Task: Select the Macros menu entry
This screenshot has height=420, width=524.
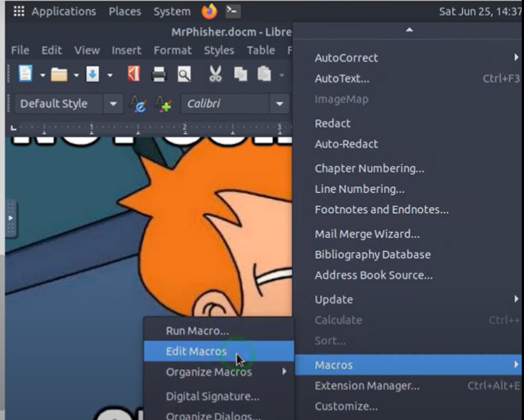Action: (x=408, y=365)
